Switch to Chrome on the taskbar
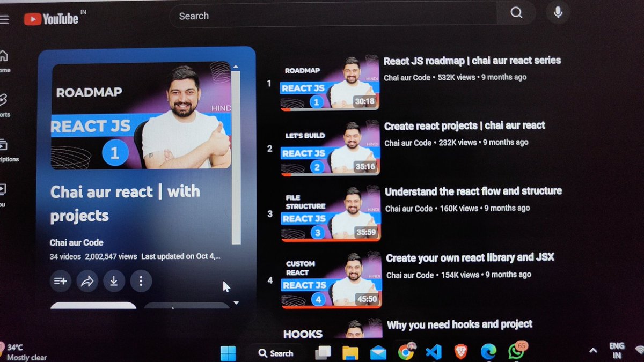644x362 pixels. [406, 352]
